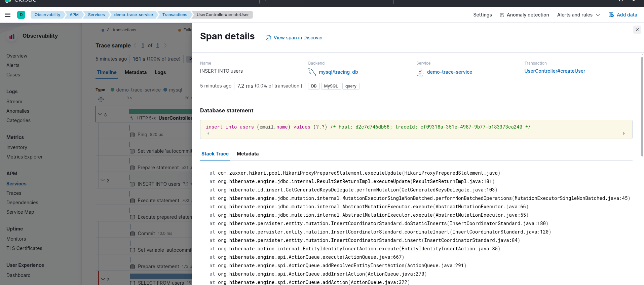Go to Transactions breadcrumb

click(175, 15)
